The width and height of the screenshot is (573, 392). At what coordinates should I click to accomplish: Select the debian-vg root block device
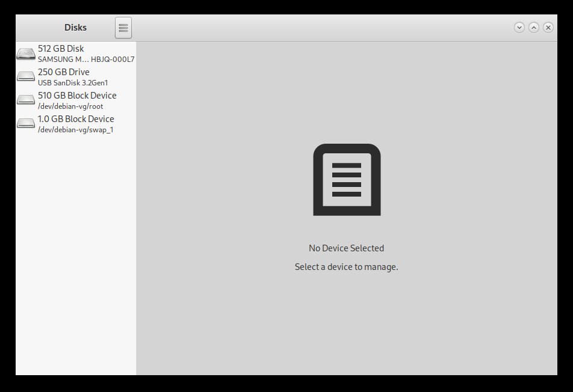click(75, 100)
